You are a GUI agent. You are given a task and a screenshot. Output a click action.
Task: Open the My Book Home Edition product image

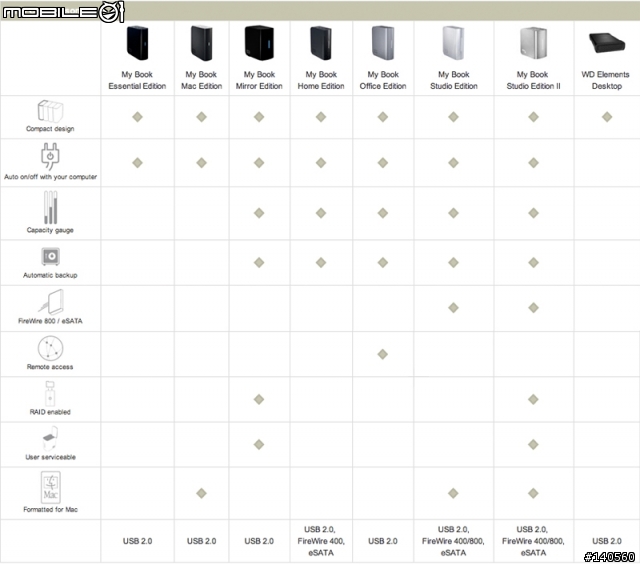tap(321, 43)
